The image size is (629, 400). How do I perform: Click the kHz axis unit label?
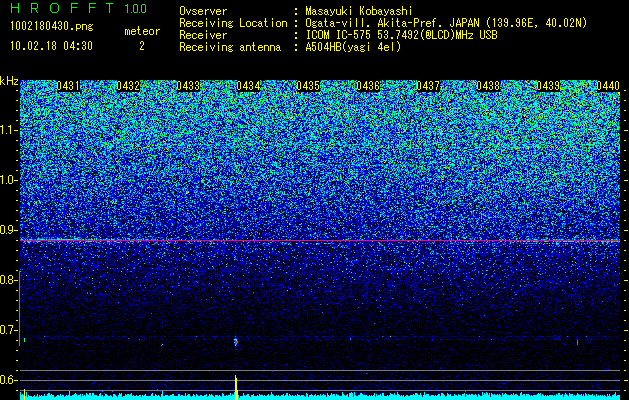click(9, 81)
